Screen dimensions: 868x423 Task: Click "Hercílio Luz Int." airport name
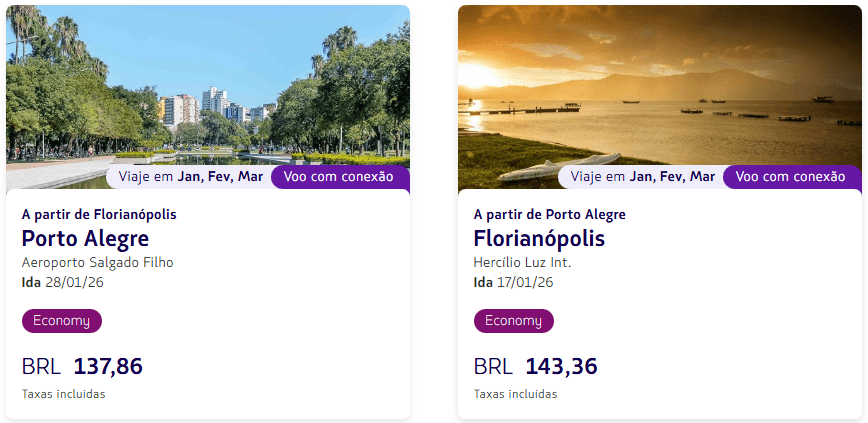(x=522, y=263)
